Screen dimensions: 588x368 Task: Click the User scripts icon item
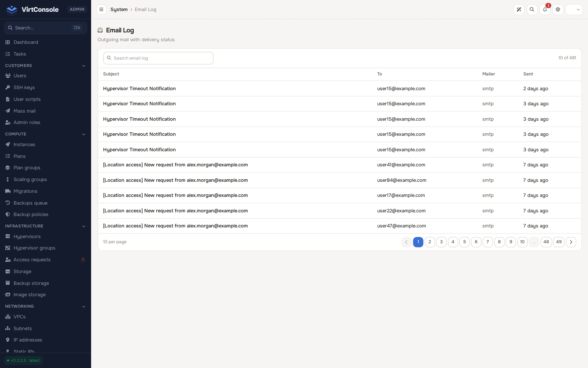click(x=8, y=99)
